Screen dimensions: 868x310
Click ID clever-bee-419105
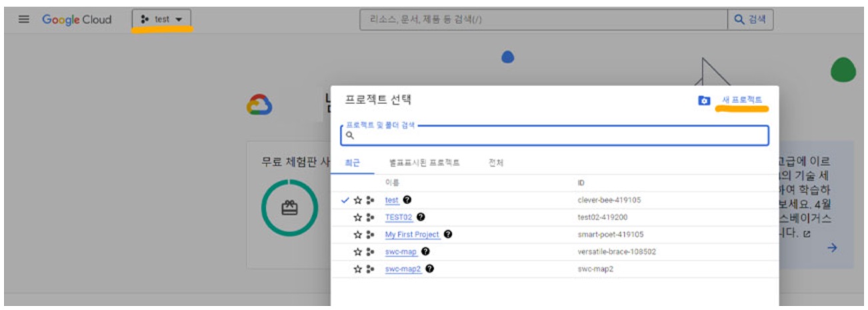[609, 200]
